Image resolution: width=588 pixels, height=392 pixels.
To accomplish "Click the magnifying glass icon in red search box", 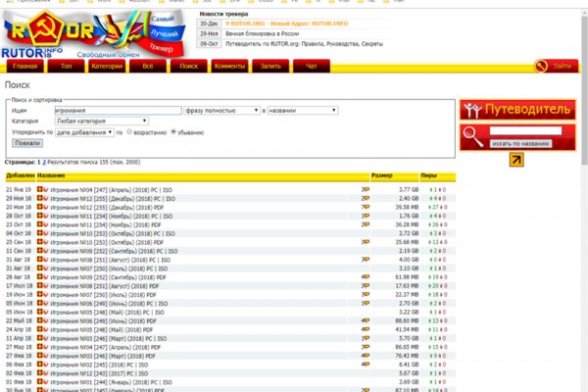I will coord(471,135).
